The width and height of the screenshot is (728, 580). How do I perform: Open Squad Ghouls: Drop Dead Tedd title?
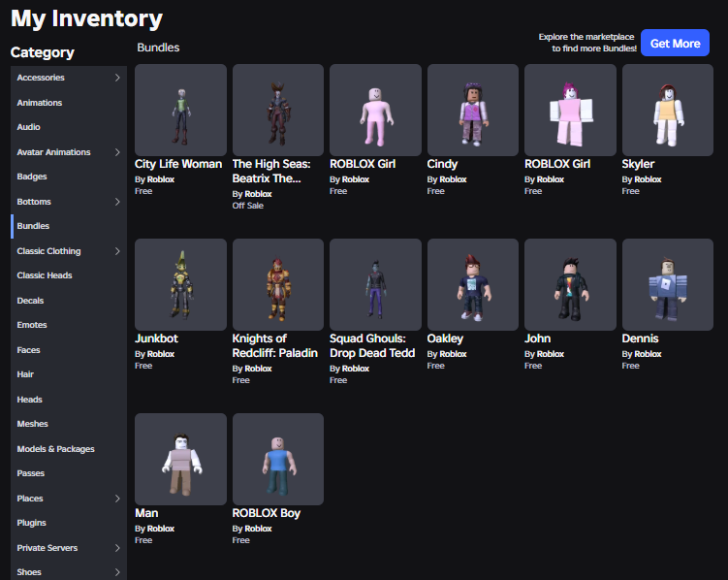372,345
